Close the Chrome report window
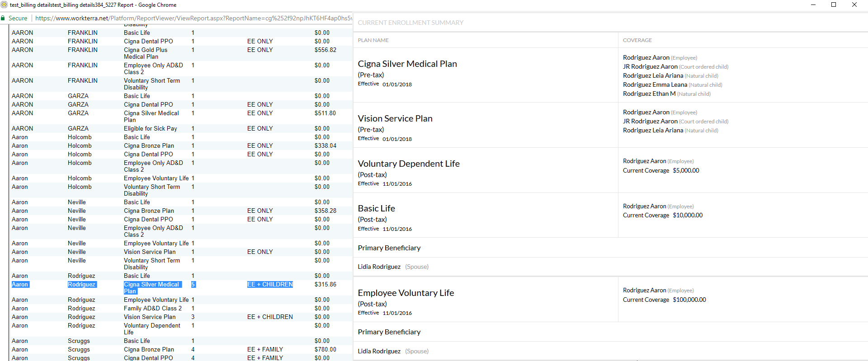 [854, 5]
